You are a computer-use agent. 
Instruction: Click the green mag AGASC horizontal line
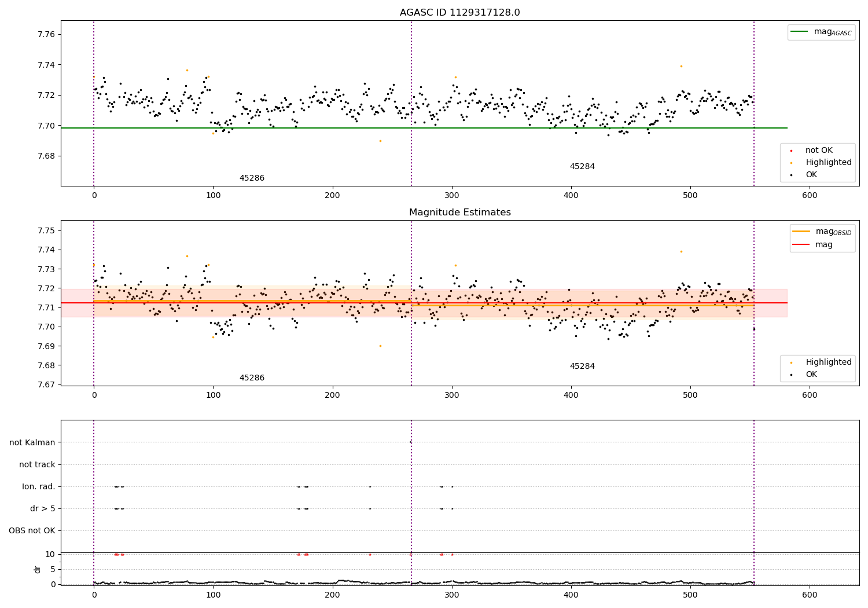click(424, 128)
